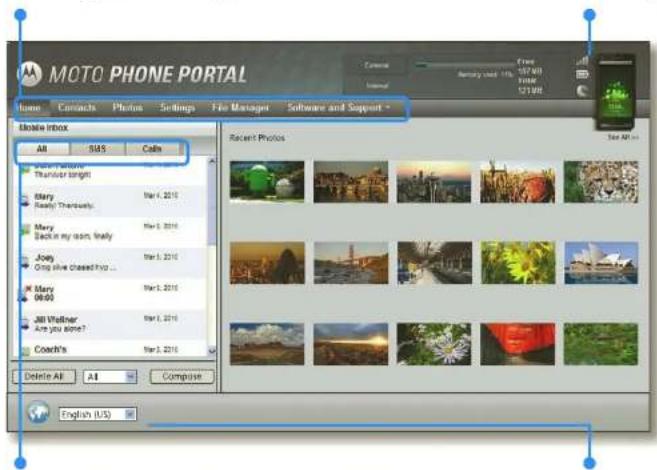Click missed call icon beside Mary 08:00
The width and height of the screenshot is (657, 470).
click(25, 293)
